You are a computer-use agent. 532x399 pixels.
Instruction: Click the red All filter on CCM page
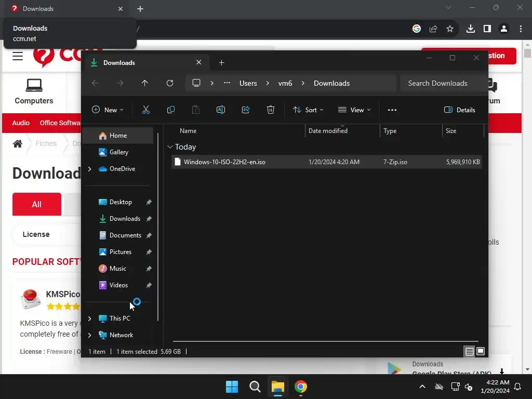pos(37,204)
